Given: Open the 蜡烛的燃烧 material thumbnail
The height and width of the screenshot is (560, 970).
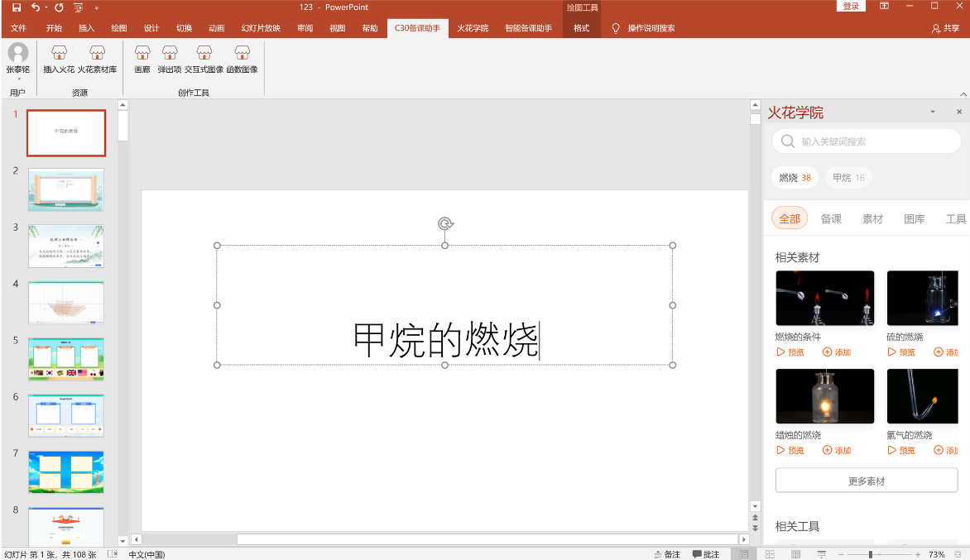Looking at the screenshot, I should click(824, 396).
